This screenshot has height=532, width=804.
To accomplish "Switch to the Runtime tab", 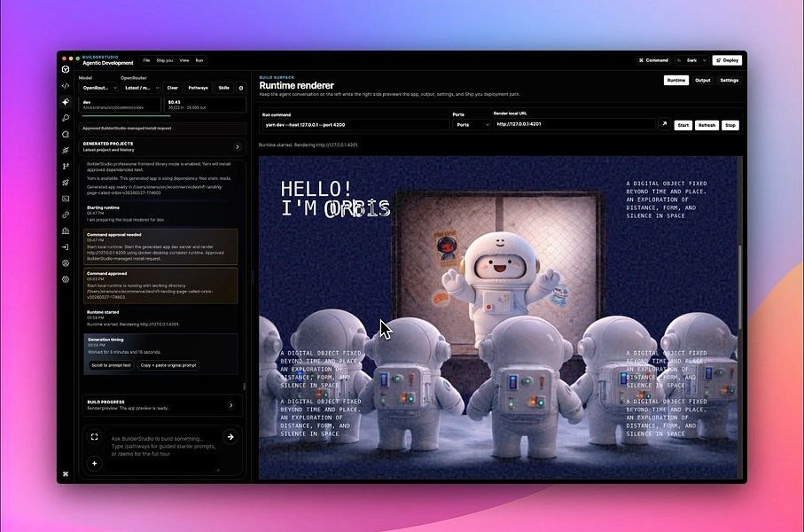I will [x=675, y=80].
